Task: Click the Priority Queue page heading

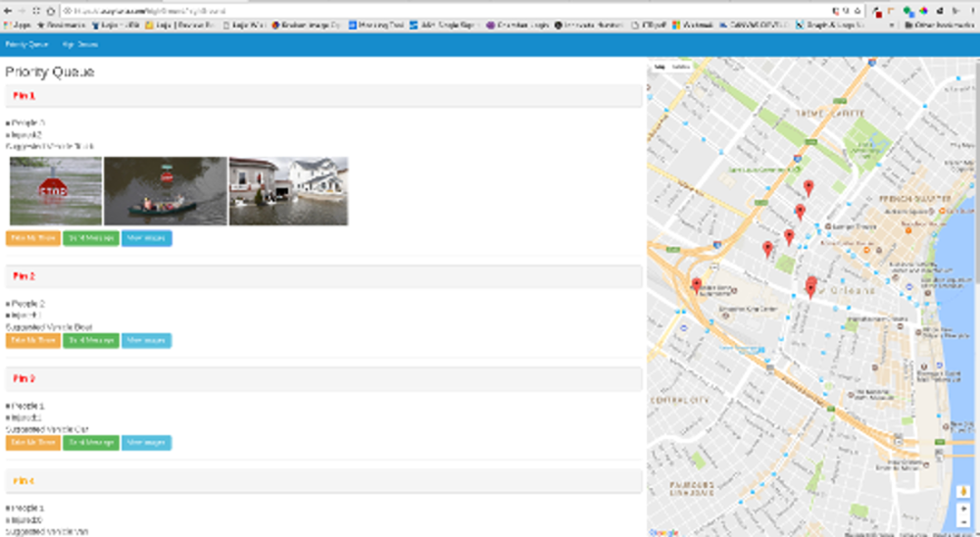Action: (x=50, y=72)
